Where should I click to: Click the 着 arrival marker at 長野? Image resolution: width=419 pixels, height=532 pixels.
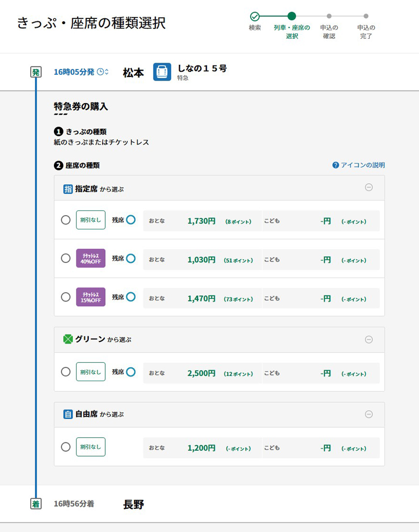[x=36, y=504]
